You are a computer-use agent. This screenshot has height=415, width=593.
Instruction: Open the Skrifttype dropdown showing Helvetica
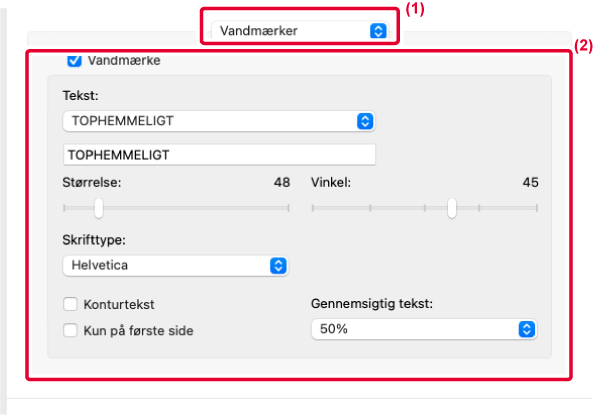click(175, 266)
